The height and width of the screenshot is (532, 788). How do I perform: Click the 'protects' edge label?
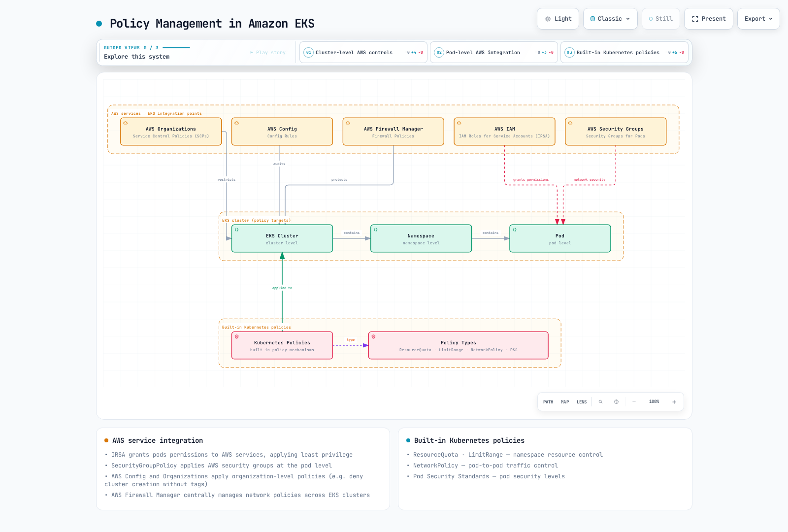(x=339, y=180)
